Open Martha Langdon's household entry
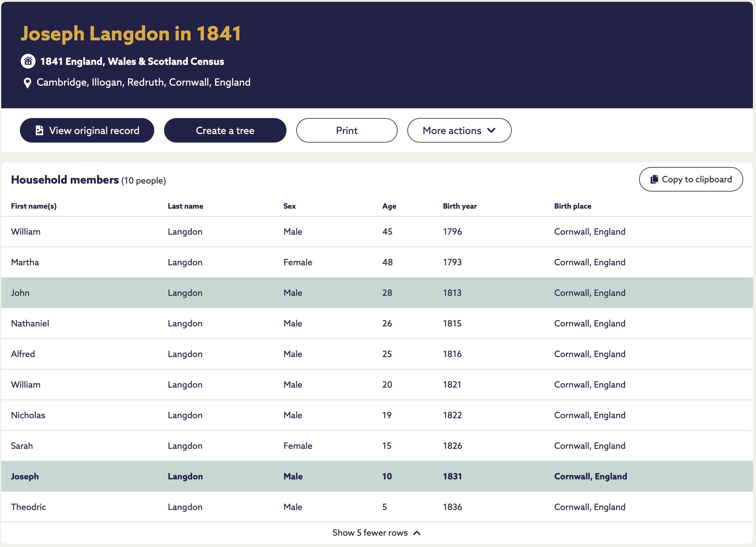 point(377,262)
